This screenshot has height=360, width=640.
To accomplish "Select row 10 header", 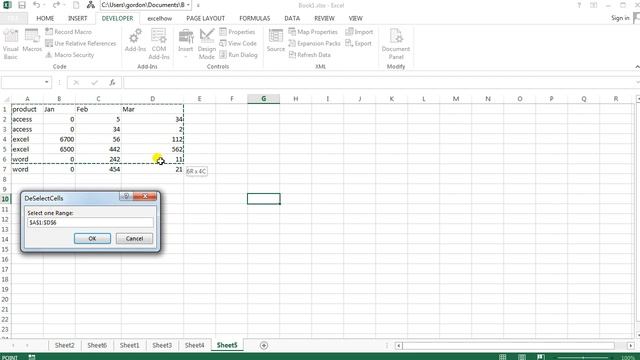I will tap(5, 199).
